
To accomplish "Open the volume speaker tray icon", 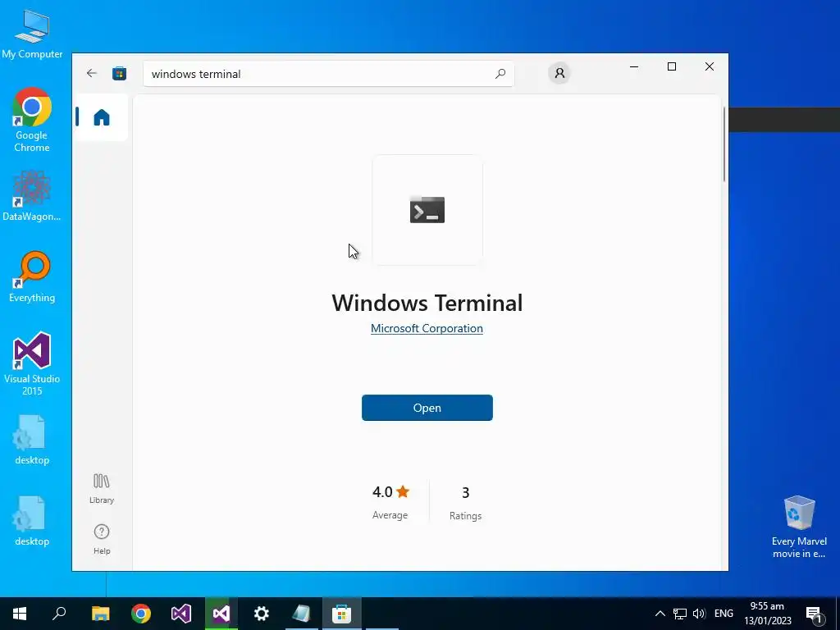I will pos(699,614).
